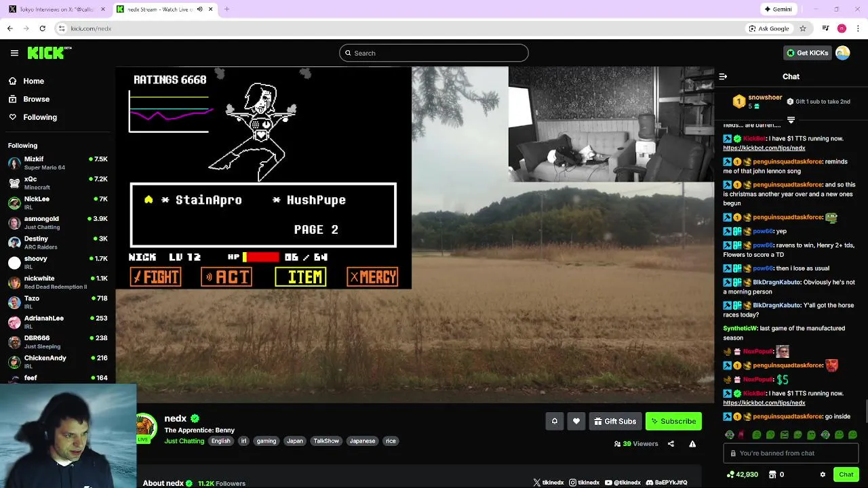This screenshot has height=488, width=868.
Task: Click the English tag
Action: [220, 441]
